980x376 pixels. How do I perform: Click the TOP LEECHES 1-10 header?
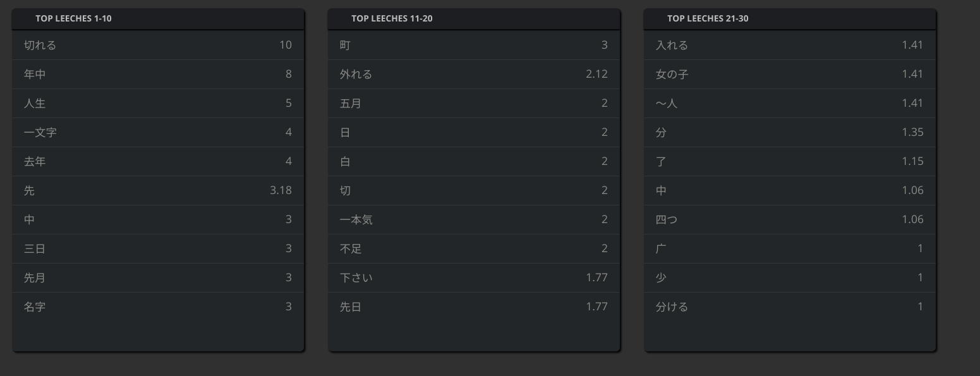[73, 19]
